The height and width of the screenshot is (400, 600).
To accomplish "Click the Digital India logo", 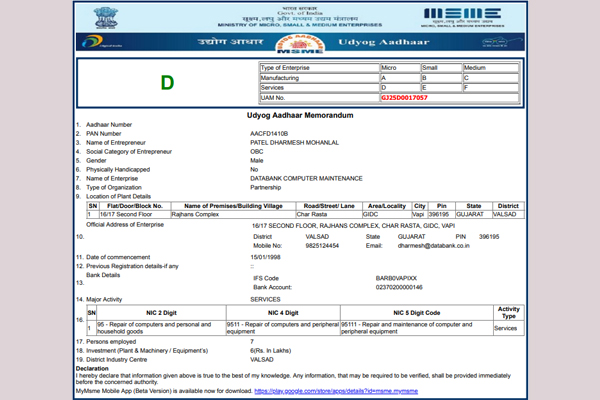I will click(x=102, y=42).
